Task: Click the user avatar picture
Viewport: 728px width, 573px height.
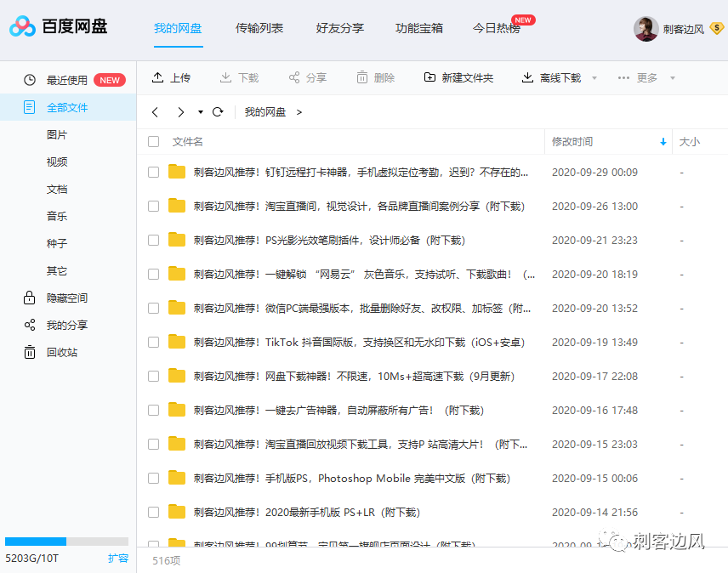Action: 646,29
